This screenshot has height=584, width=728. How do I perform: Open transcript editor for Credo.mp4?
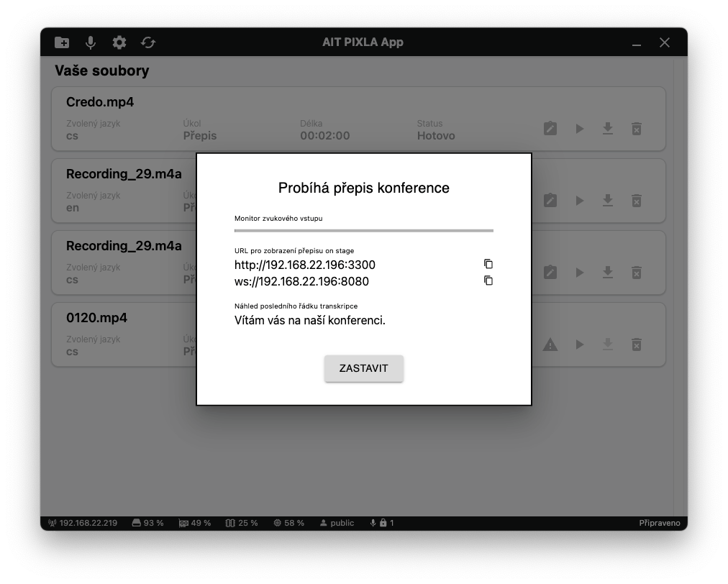click(x=550, y=129)
